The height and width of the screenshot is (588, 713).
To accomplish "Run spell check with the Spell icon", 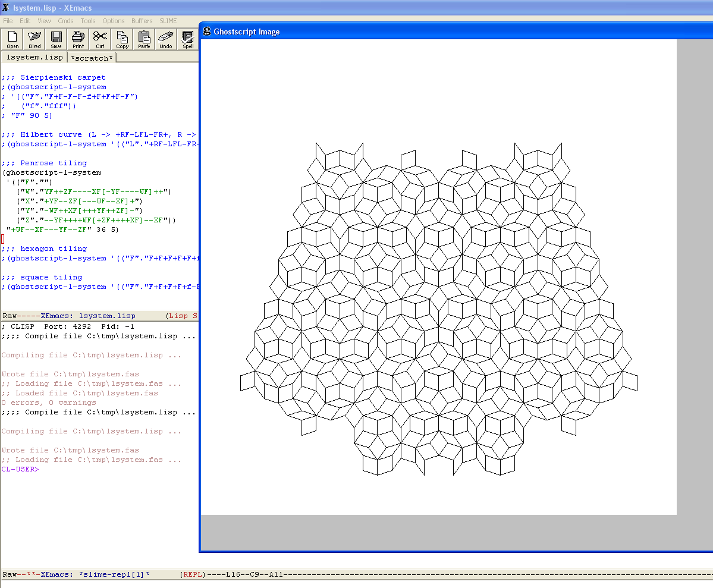I will coord(188,39).
